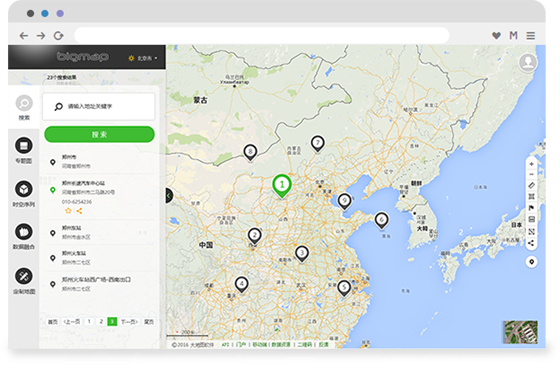Open the 门户 portal footer link
560x365 pixels.
pyautogui.click(x=241, y=345)
